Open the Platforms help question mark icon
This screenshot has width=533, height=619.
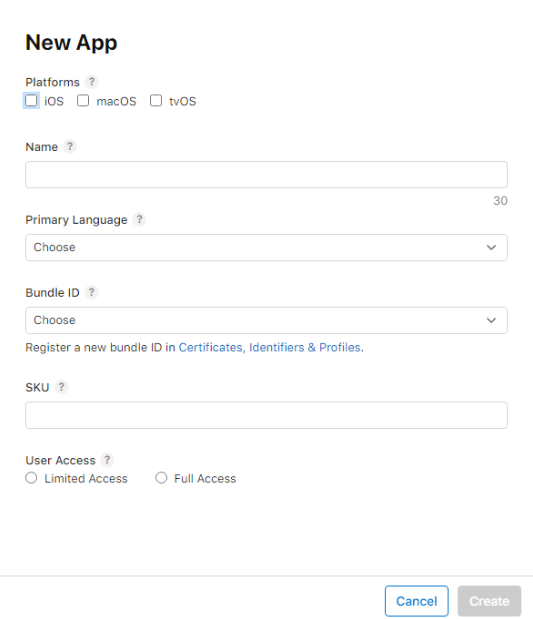tap(92, 82)
